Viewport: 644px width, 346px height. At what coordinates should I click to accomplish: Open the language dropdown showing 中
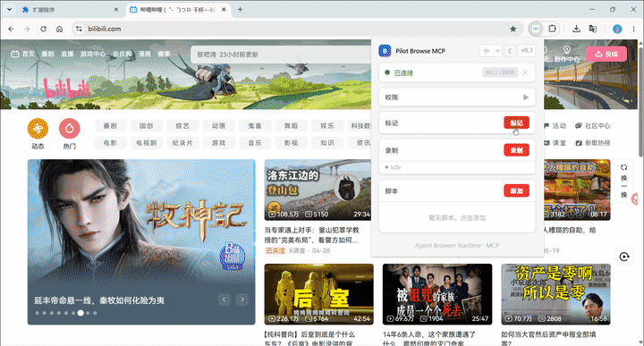tap(490, 51)
